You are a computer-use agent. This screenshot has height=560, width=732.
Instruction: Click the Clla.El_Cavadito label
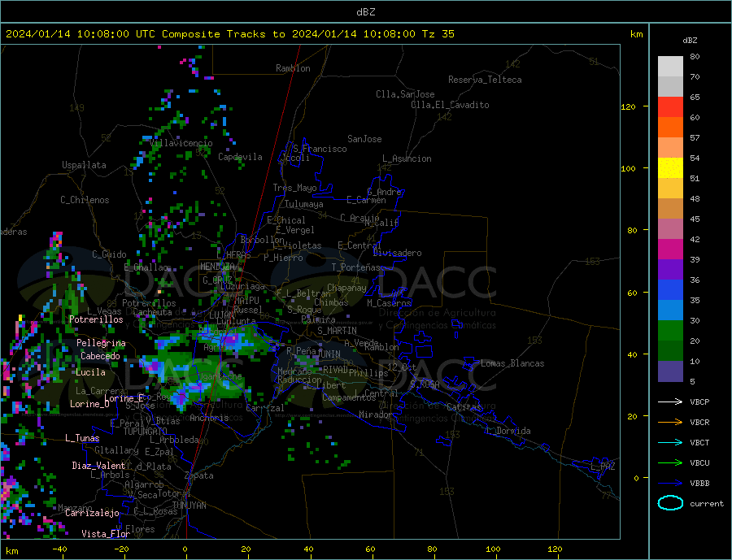pyautogui.click(x=450, y=105)
